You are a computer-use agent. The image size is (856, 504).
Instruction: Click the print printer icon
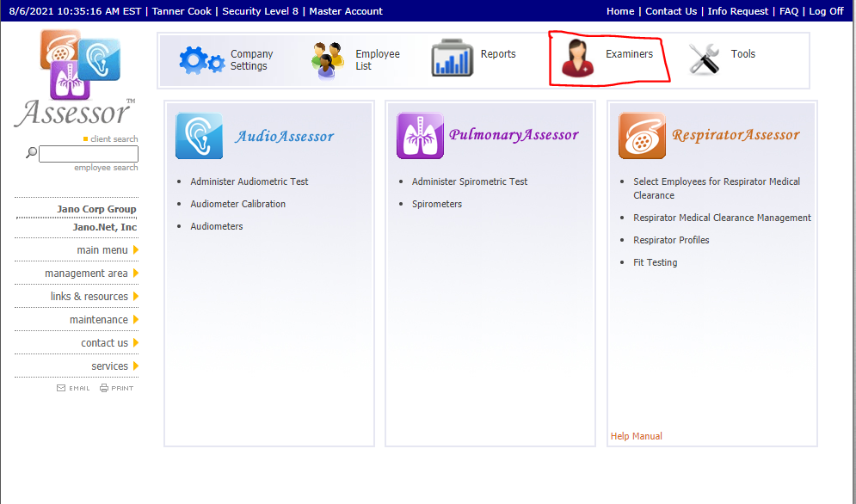click(x=104, y=388)
